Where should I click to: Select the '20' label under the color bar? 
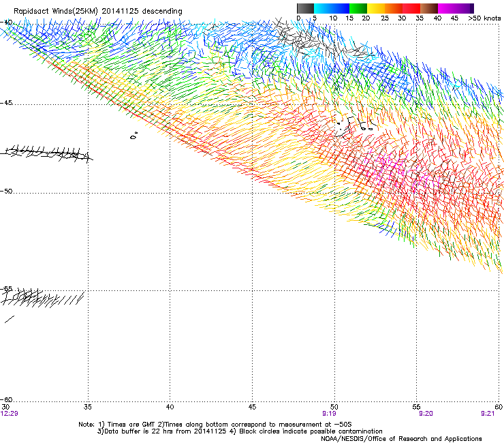coord(366,18)
